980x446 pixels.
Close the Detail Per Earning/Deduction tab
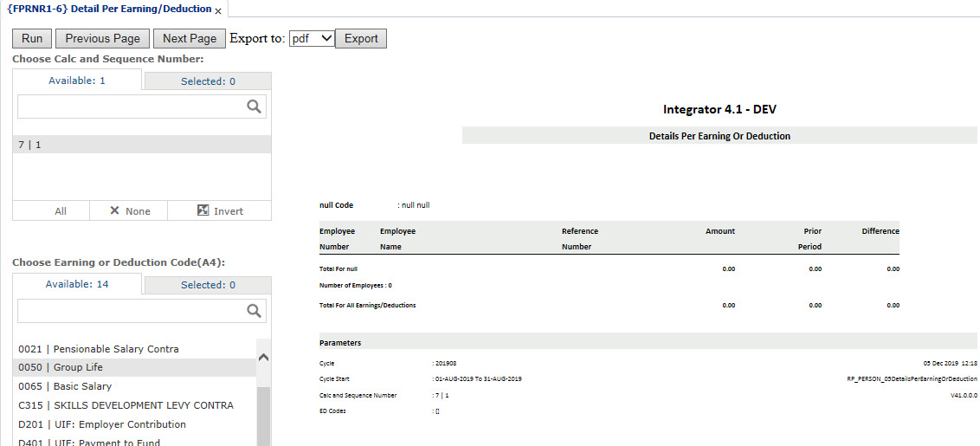[218, 11]
